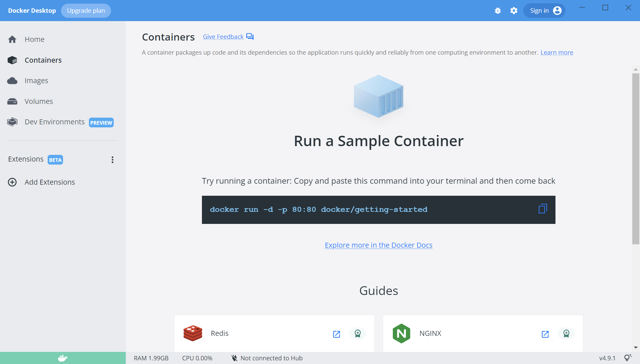Report a bug using the bug icon
This screenshot has width=640, height=364.
click(x=498, y=10)
